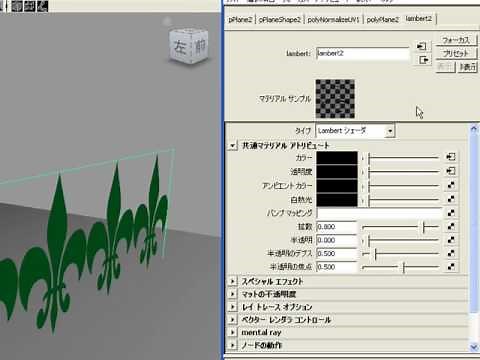
Task: Click the 拡散 value field 0.800
Action: point(336,227)
